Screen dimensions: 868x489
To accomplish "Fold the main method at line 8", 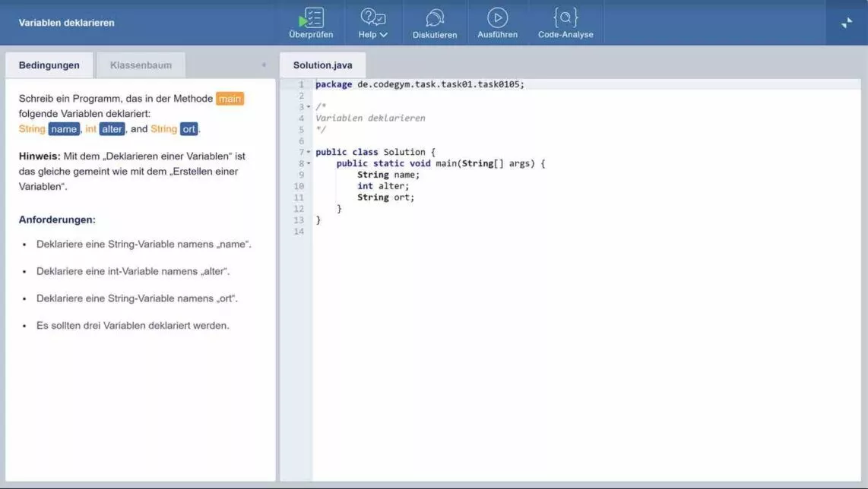I will click(x=309, y=163).
